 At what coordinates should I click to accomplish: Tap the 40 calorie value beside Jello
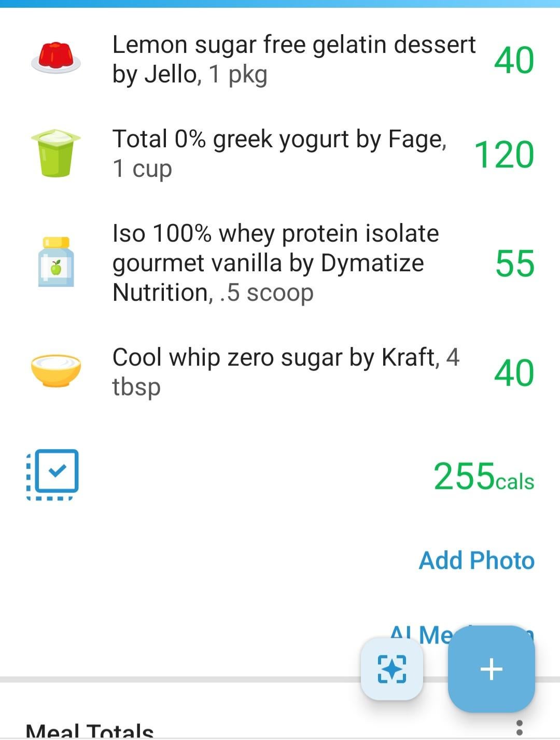coord(513,60)
